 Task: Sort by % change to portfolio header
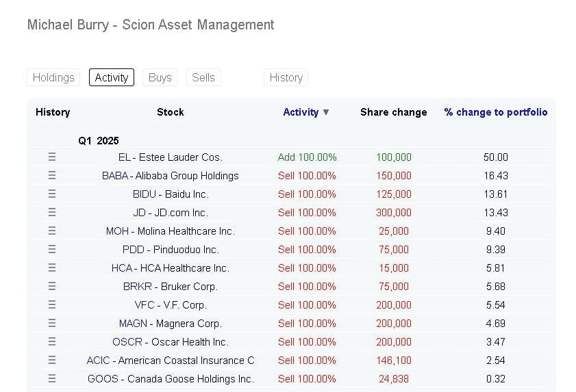pyautogui.click(x=495, y=112)
